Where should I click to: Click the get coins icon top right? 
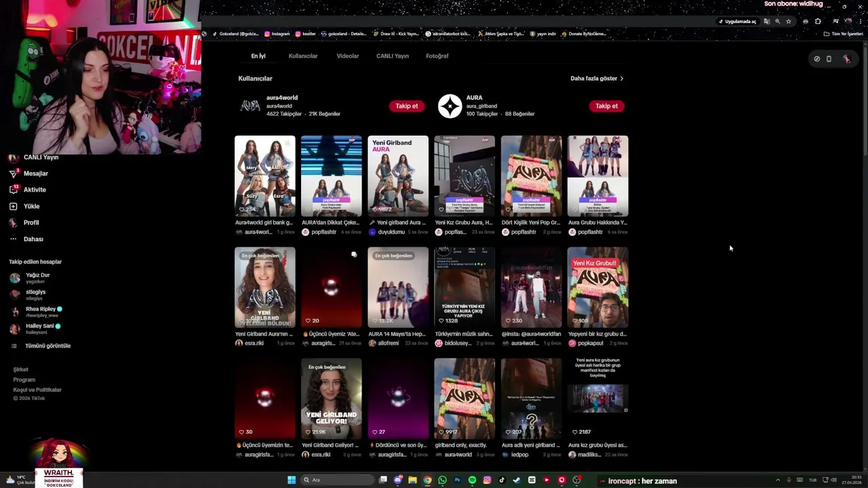[816, 59]
